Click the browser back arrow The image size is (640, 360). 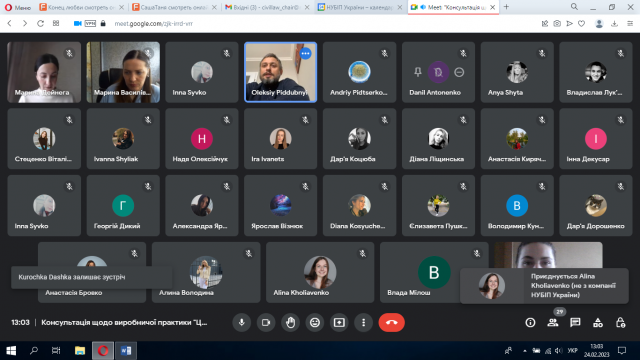[x=9, y=24]
